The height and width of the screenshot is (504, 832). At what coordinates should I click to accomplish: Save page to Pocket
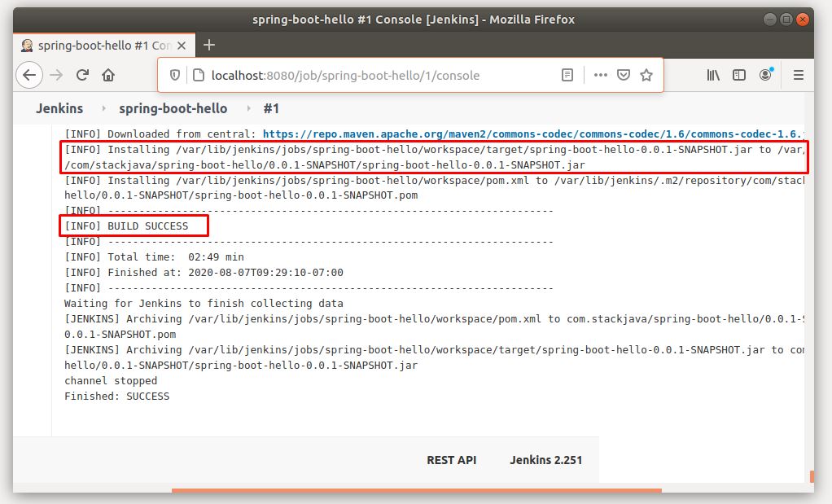point(624,76)
